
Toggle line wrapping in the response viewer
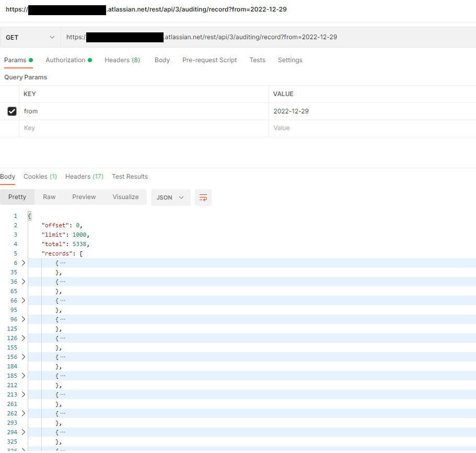pyautogui.click(x=203, y=198)
